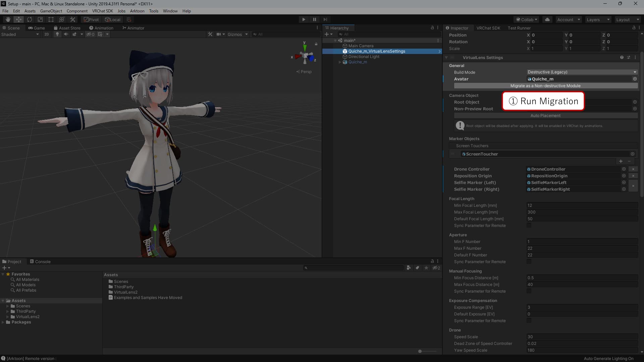644x362 pixels.
Task: Click the Auto Placement button
Action: pos(545,116)
